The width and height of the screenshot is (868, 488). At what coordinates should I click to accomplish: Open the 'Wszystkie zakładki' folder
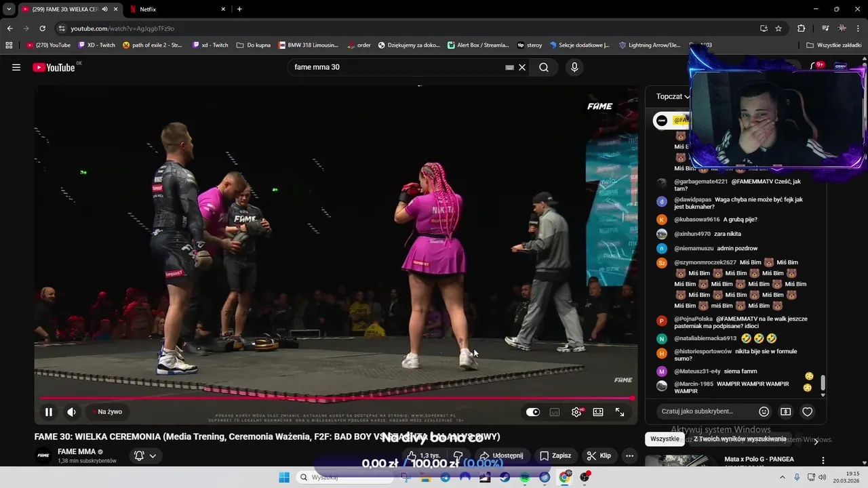pos(833,45)
